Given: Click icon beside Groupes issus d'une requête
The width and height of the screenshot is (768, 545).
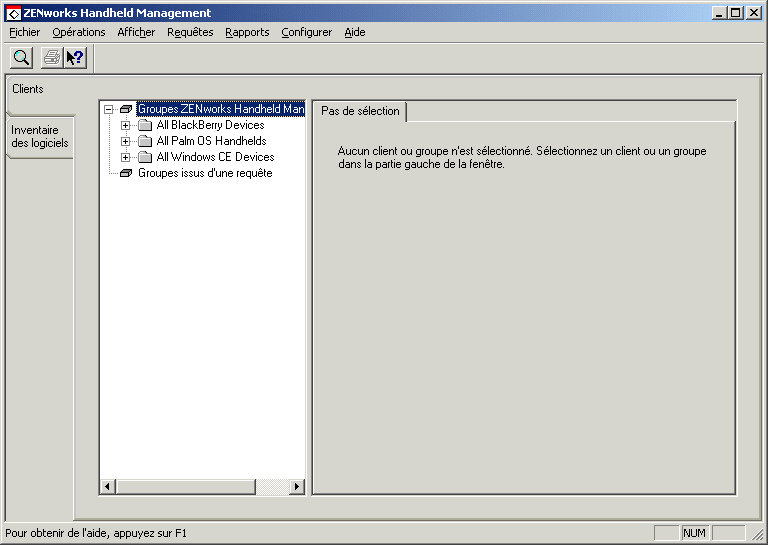Looking at the screenshot, I should [x=126, y=173].
